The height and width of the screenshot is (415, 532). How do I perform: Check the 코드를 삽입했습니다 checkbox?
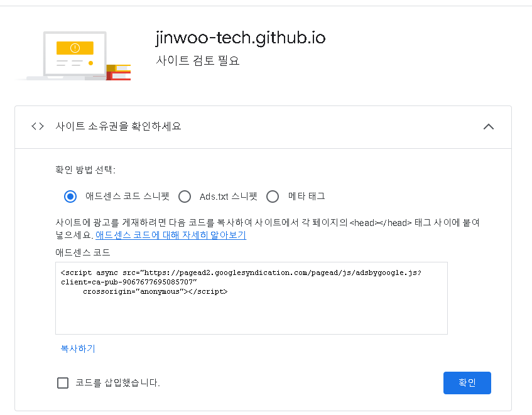(63, 383)
